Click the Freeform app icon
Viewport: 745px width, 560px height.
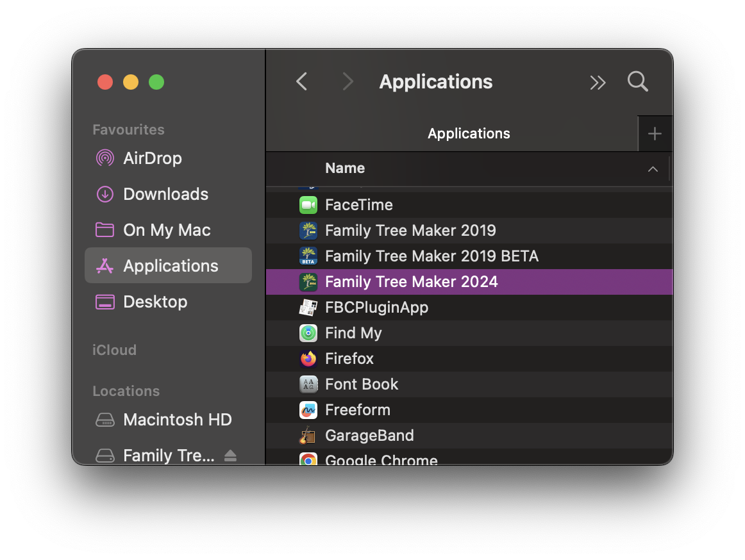(x=308, y=410)
